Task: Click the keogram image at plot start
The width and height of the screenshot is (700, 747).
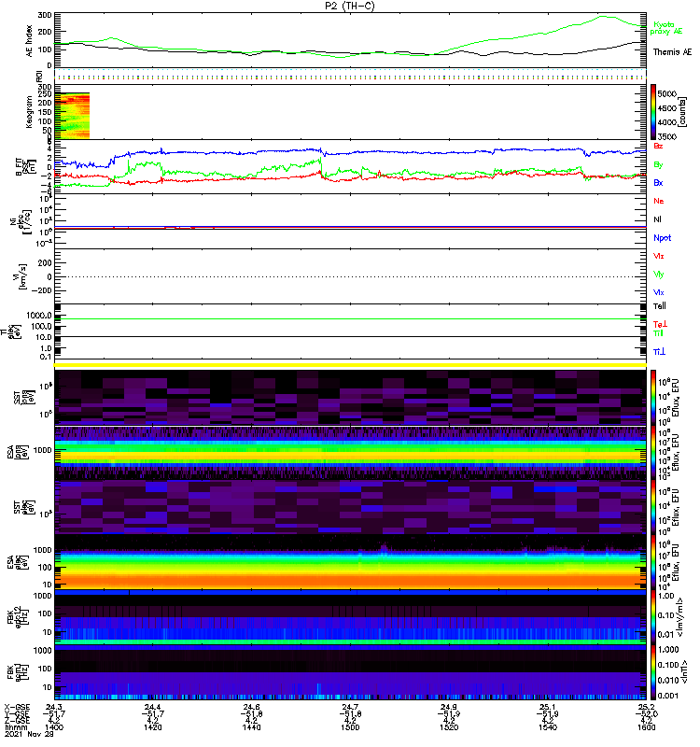Action: point(72,116)
